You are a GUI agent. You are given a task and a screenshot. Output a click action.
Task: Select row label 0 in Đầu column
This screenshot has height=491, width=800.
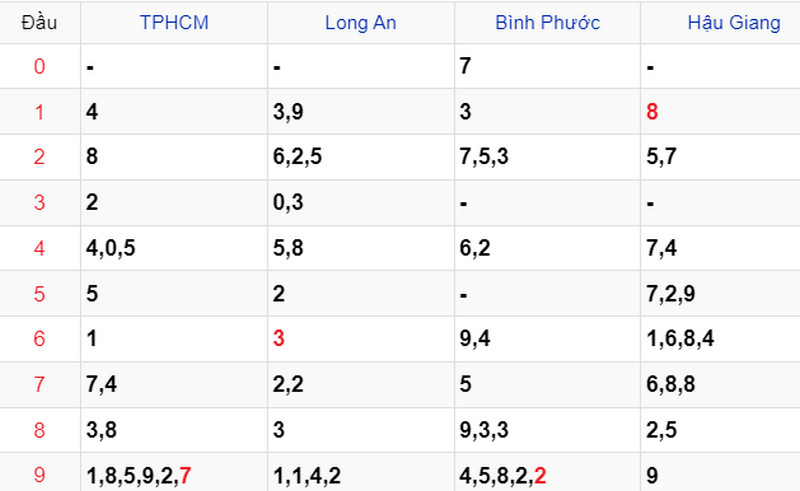(x=39, y=66)
